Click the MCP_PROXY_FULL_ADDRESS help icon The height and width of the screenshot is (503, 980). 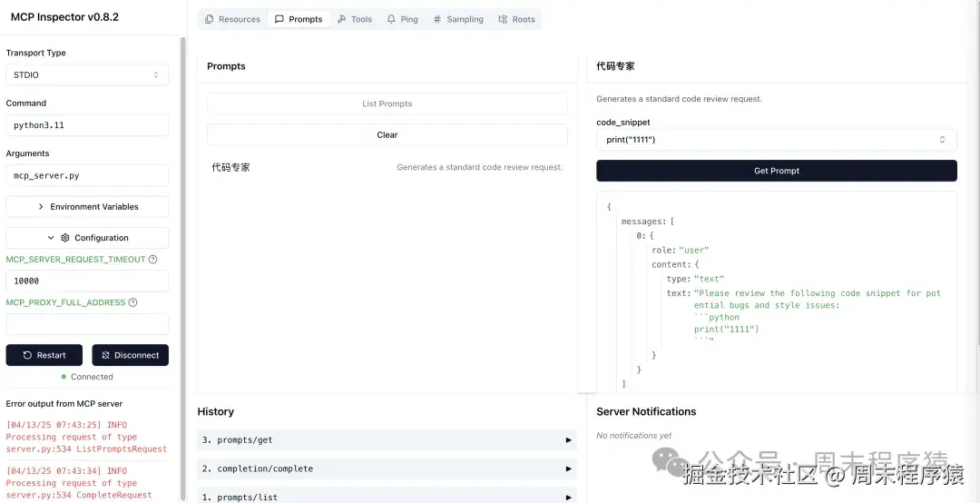pyautogui.click(x=132, y=302)
